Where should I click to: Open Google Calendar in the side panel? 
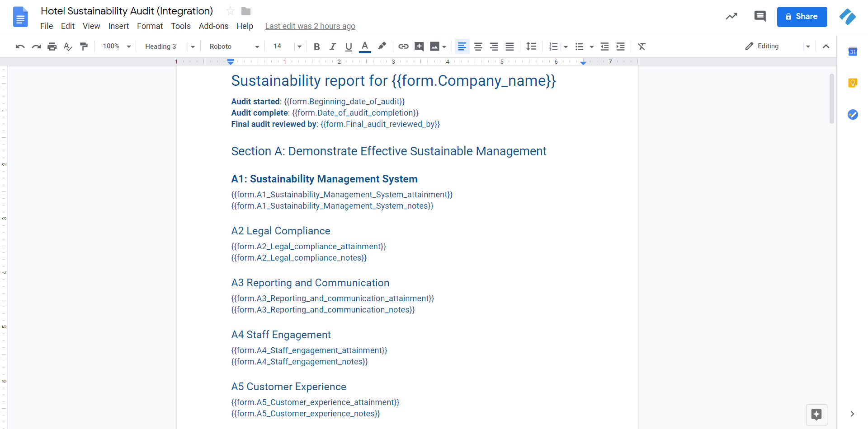coord(853,51)
